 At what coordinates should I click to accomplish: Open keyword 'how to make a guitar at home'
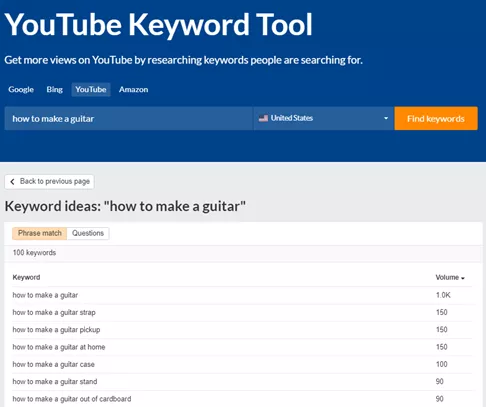[59, 347]
